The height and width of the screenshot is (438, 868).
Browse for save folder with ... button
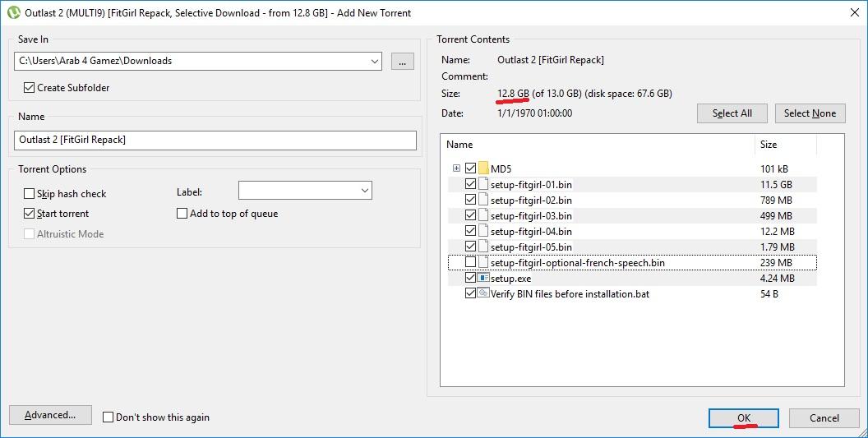pyautogui.click(x=403, y=62)
